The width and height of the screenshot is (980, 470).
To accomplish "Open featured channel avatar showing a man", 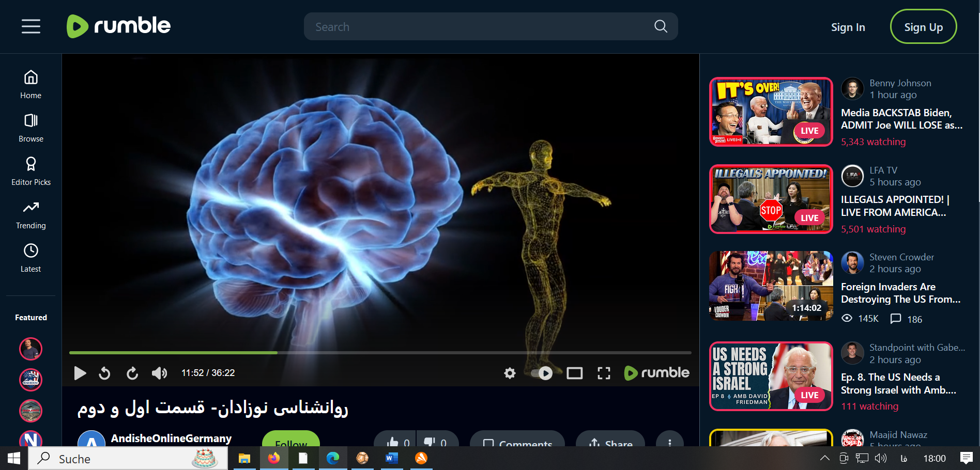I will click(30, 349).
